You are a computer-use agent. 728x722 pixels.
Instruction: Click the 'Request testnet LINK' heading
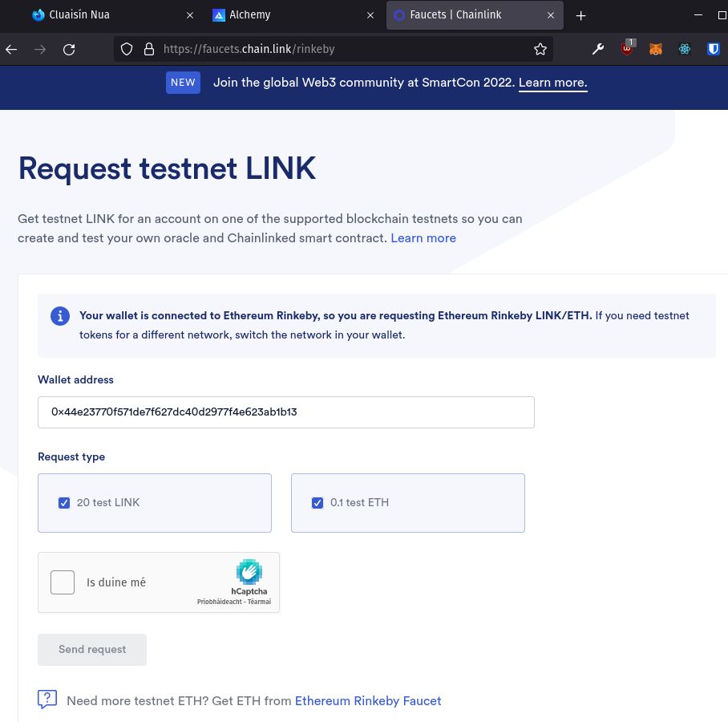[x=167, y=168]
